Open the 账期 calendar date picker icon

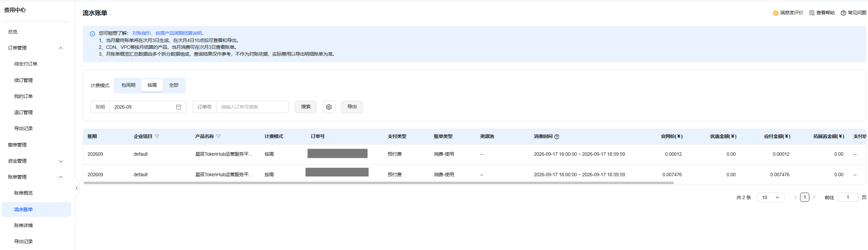pos(179,107)
